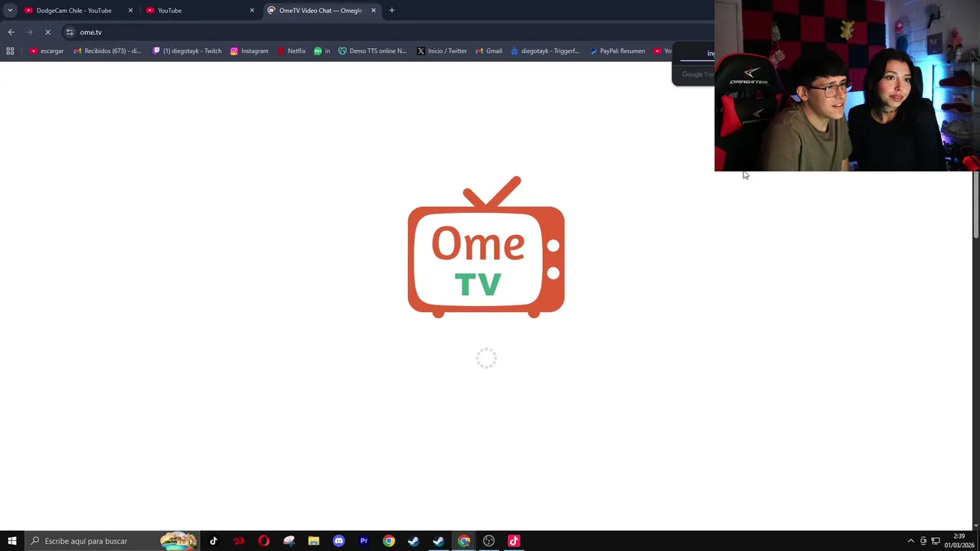Launch Opera from the taskbar
Viewport: 980px width, 551px height.
pos(263,541)
